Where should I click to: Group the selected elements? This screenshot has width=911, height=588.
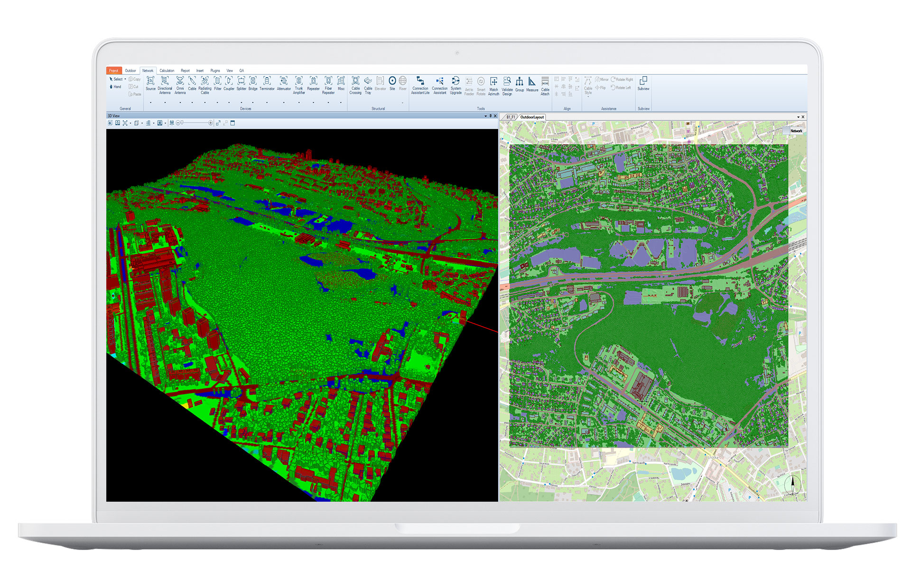[520, 84]
